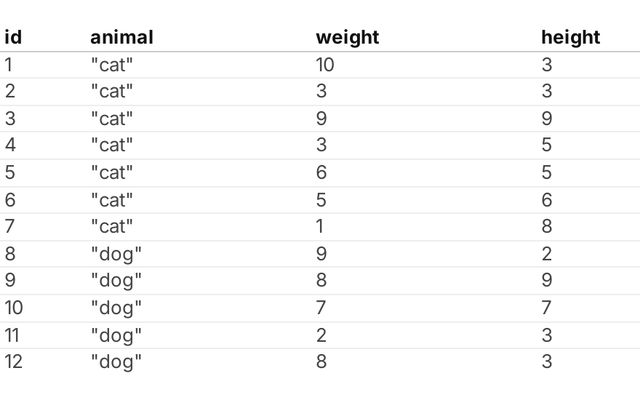This screenshot has width=640, height=400.
Task: Select the weight cell in row 10
Action: click(x=321, y=308)
